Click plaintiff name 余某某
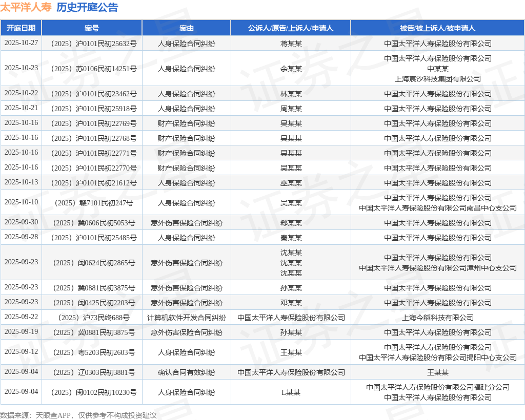525x420 pixels. (x=291, y=69)
